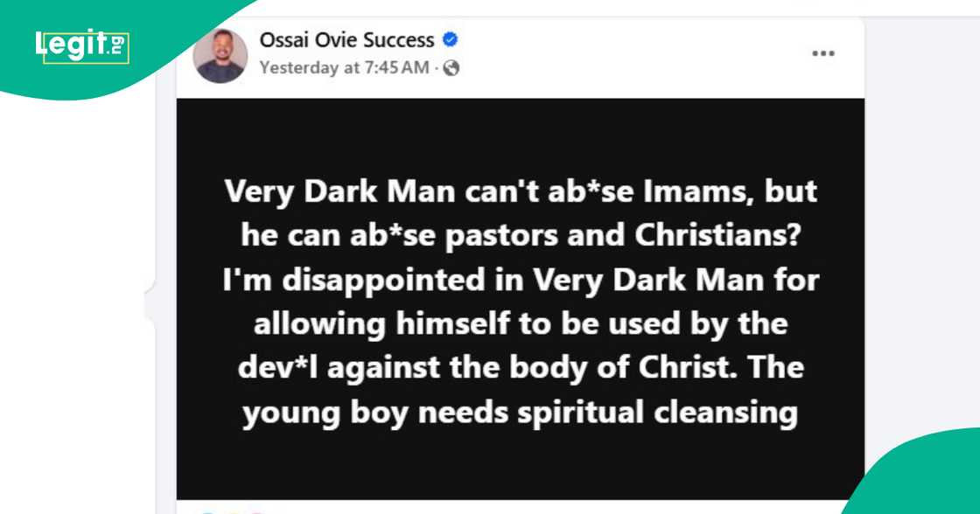Screen dimensions: 980x514
Task: Click the 'young boy needs spiritual cleansing' line
Action: pyautogui.click(x=520, y=412)
